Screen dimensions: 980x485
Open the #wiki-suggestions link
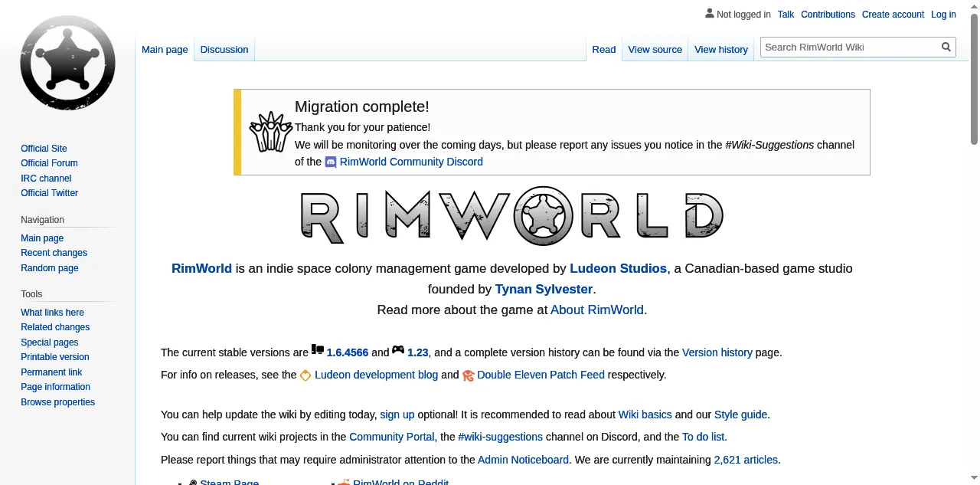coord(500,437)
